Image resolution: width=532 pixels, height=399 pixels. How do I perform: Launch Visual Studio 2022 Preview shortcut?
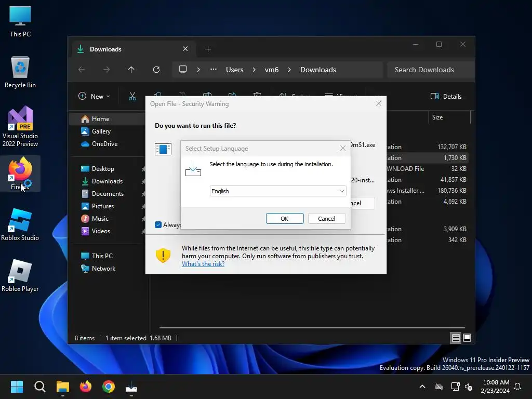[20, 126]
